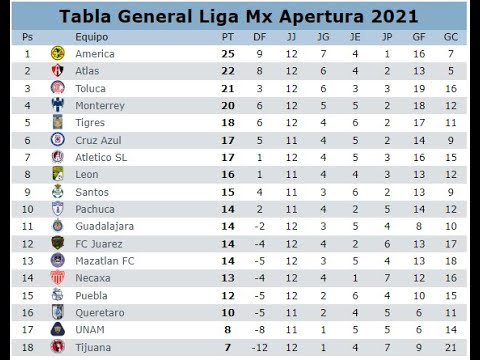Select the Toluca club logo
480x360 pixels.
tap(58, 88)
